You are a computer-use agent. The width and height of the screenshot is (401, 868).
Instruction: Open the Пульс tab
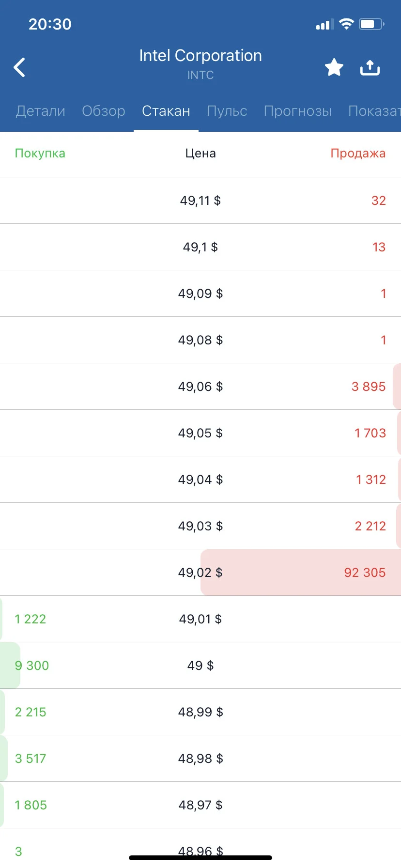click(x=227, y=111)
